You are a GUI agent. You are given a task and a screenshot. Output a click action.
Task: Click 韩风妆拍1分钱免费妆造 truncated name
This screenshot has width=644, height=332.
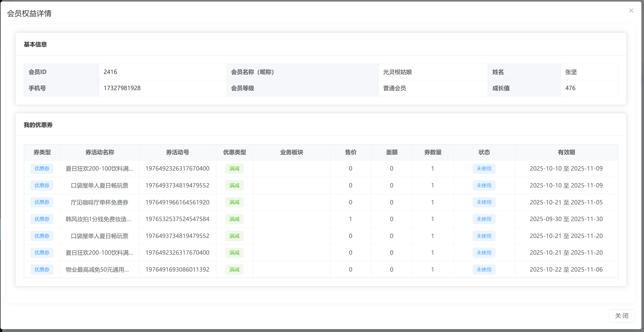[x=98, y=219]
